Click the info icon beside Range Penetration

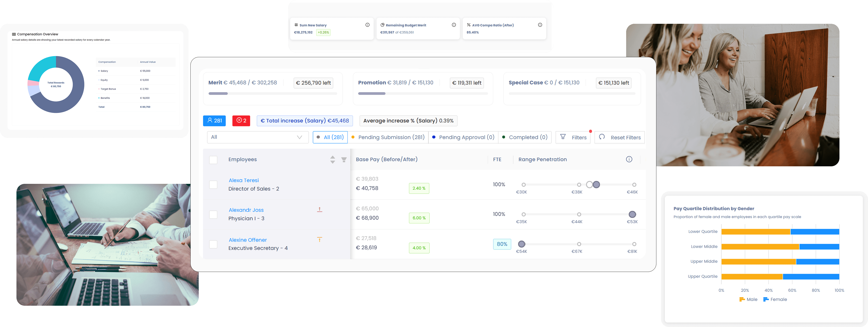pos(629,159)
